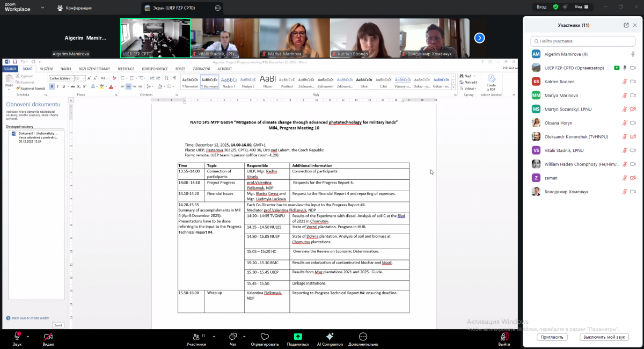This screenshot has width=644, height=349.
Task: Turn on camera with the Видео button
Action: pyautogui.click(x=48, y=336)
